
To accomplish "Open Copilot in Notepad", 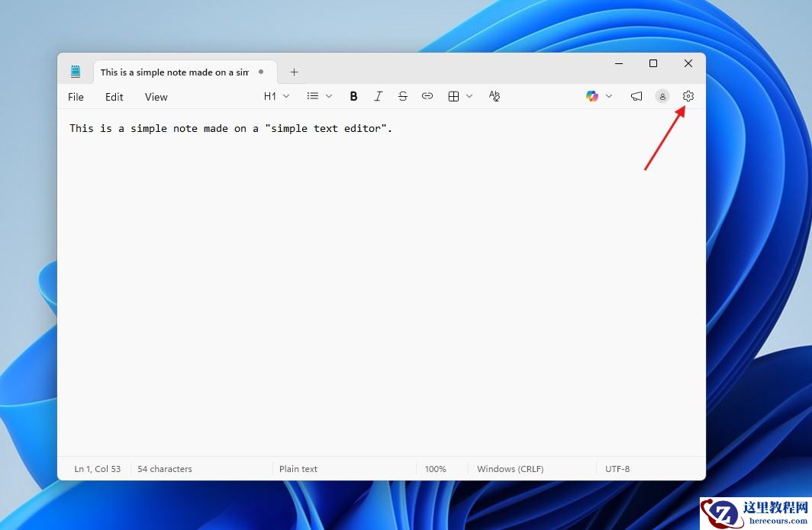I will coord(592,96).
